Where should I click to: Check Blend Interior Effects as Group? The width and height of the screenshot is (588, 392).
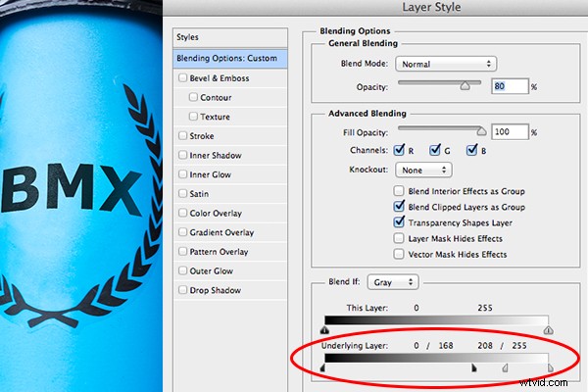click(x=399, y=190)
